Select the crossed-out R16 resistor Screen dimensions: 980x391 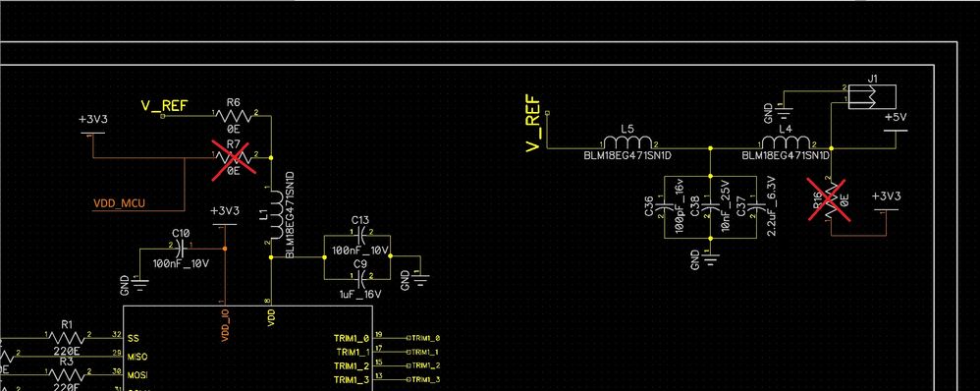829,199
